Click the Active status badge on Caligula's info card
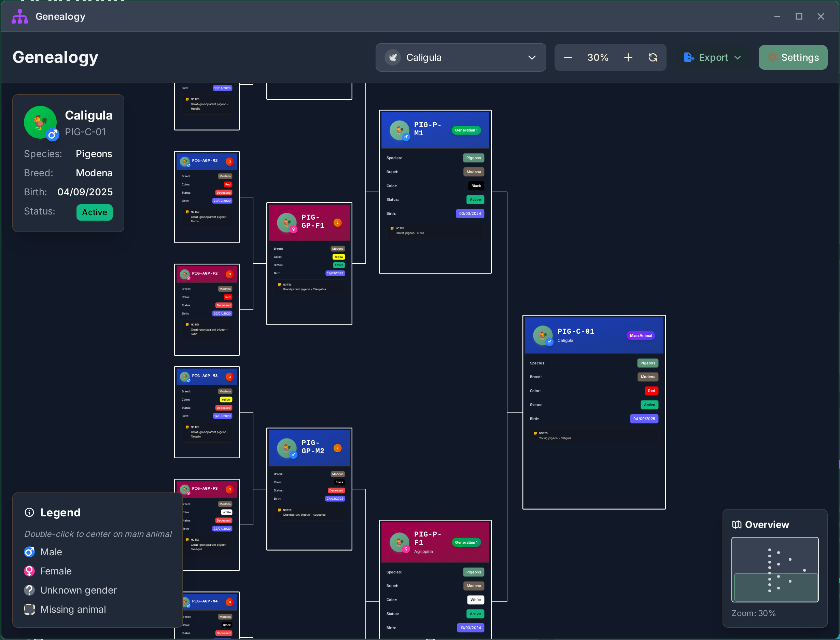This screenshot has width=840, height=640. tap(94, 212)
